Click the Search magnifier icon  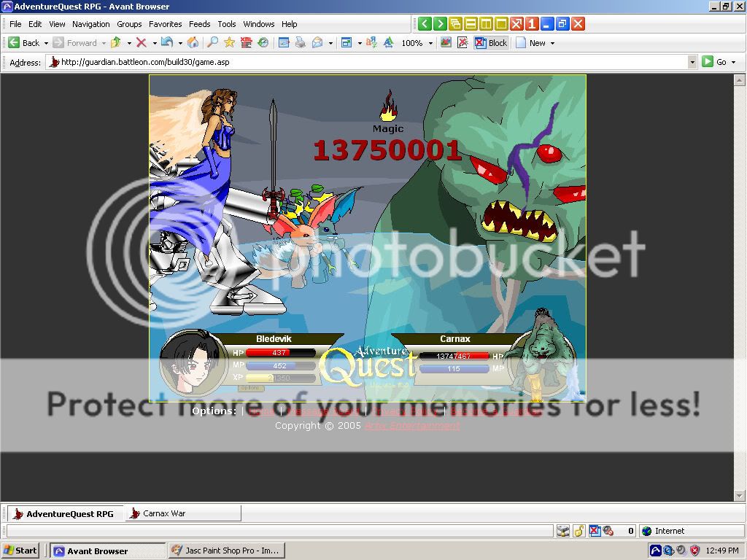[x=212, y=43]
